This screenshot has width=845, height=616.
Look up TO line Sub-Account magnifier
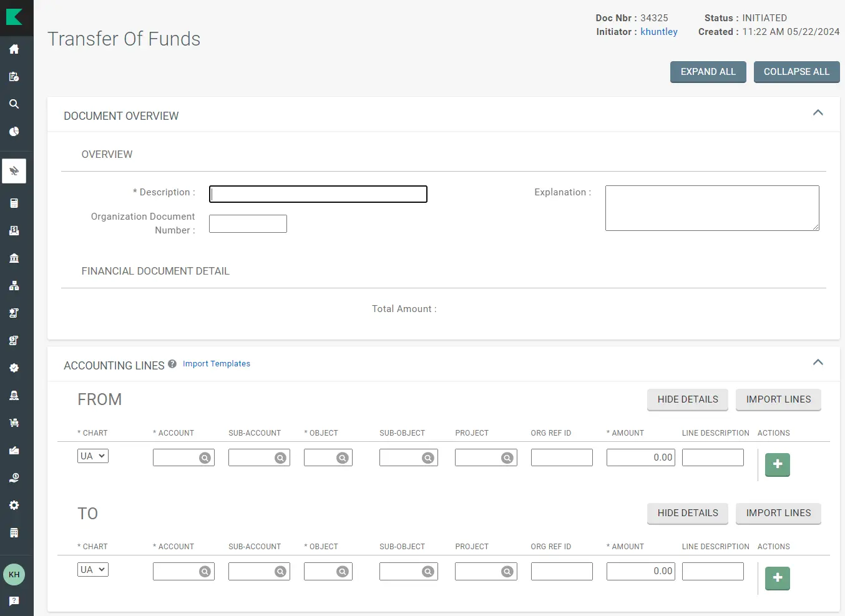click(280, 572)
